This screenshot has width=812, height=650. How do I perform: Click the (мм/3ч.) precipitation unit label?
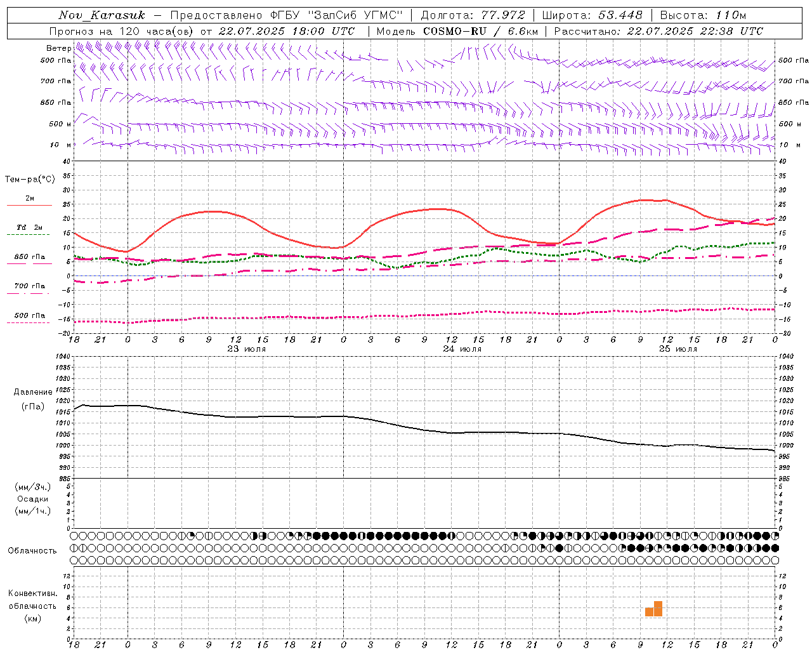[x=33, y=487]
